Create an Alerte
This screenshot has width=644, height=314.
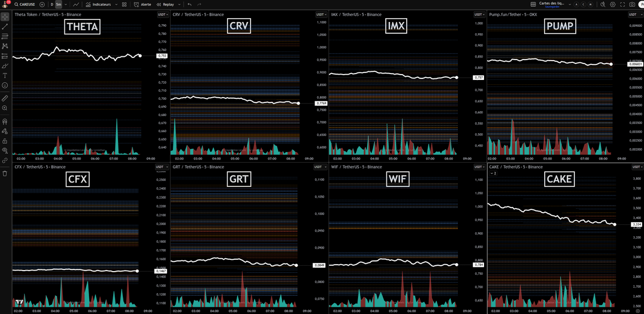click(142, 4)
